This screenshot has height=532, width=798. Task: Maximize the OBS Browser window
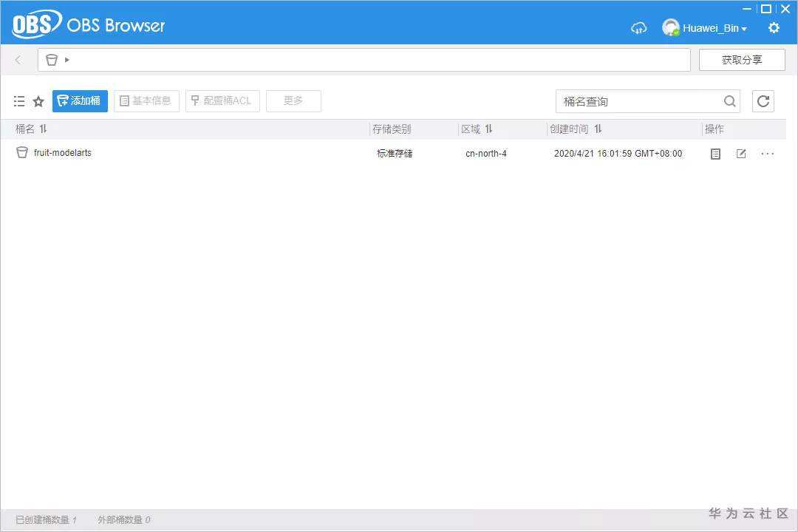(x=765, y=9)
